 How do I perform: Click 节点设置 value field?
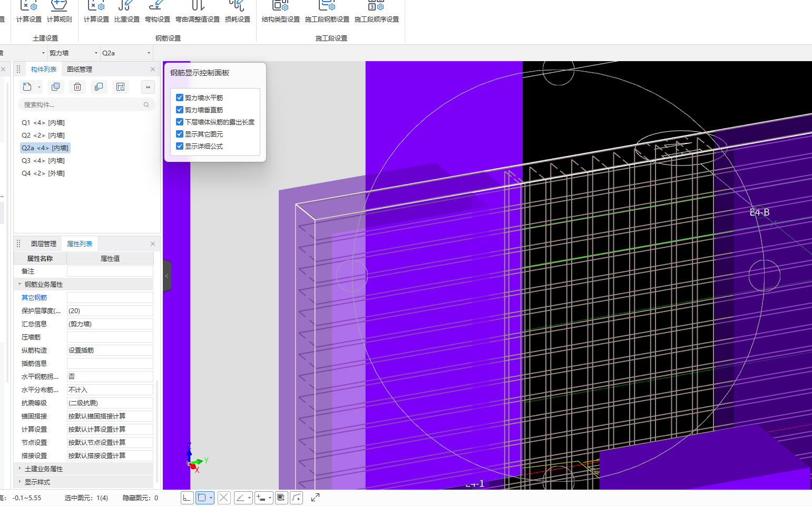(110, 442)
